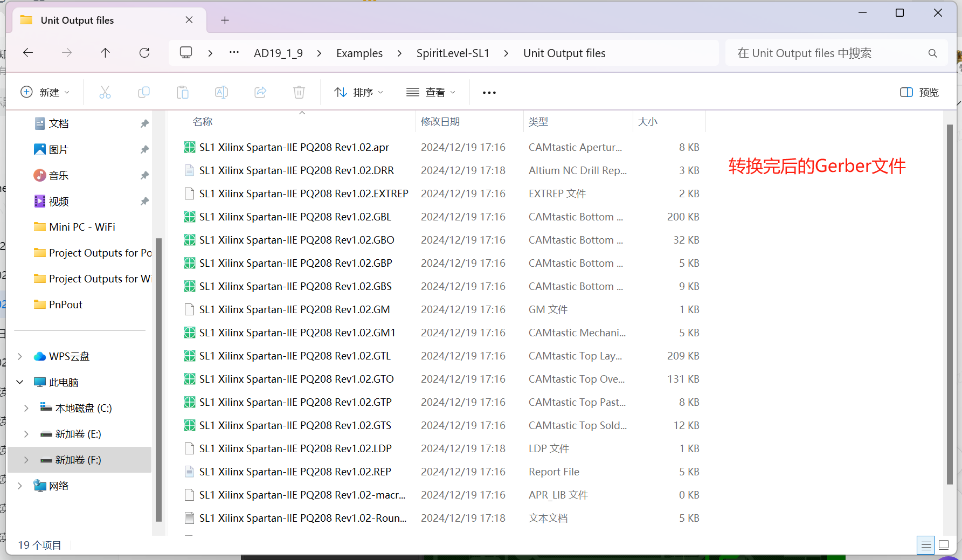Open the 排序 sort dropdown
The image size is (962, 560).
358,92
